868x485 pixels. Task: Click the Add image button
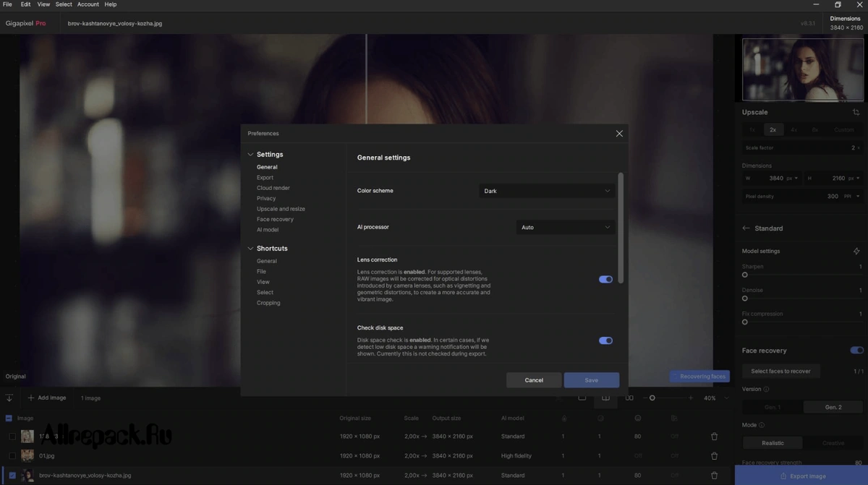click(x=47, y=398)
